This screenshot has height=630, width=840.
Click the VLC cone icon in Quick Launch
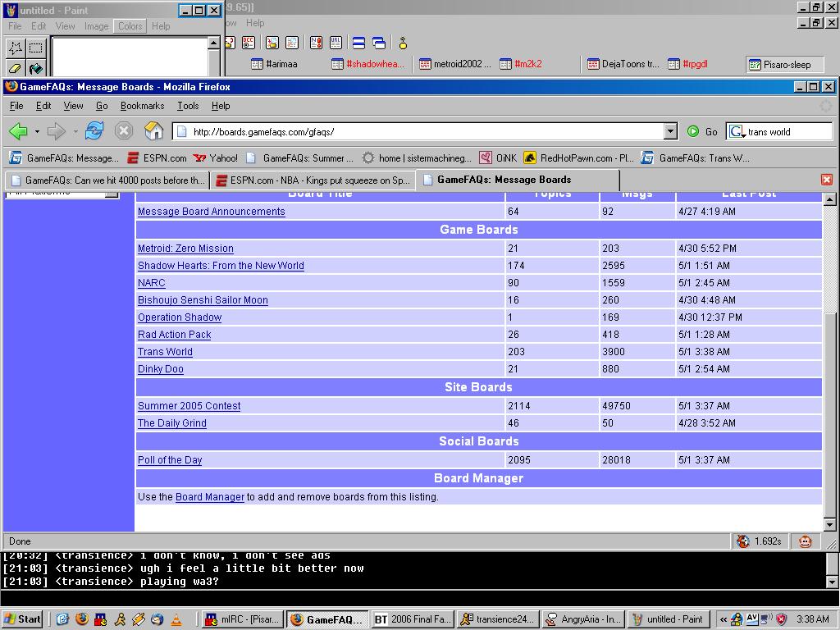click(176, 619)
